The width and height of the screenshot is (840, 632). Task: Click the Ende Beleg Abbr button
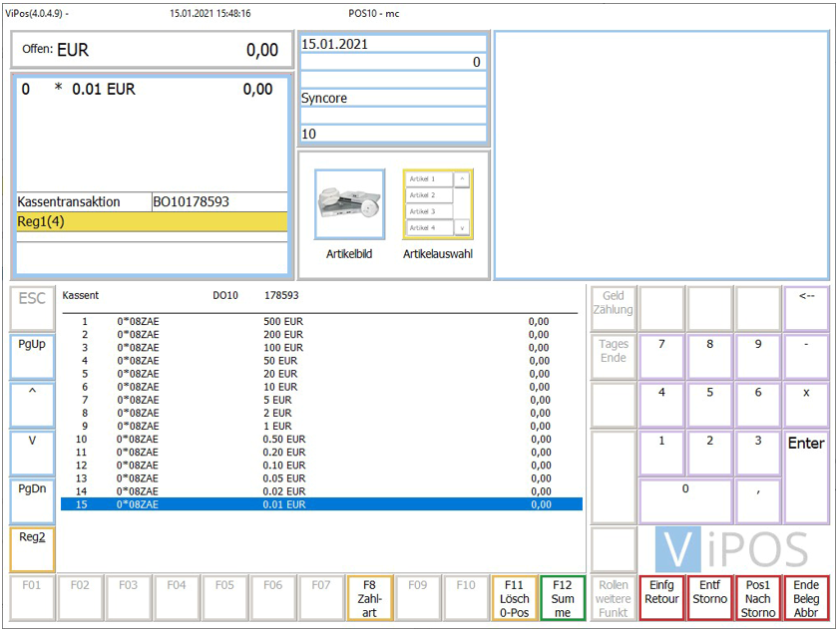pyautogui.click(x=806, y=598)
